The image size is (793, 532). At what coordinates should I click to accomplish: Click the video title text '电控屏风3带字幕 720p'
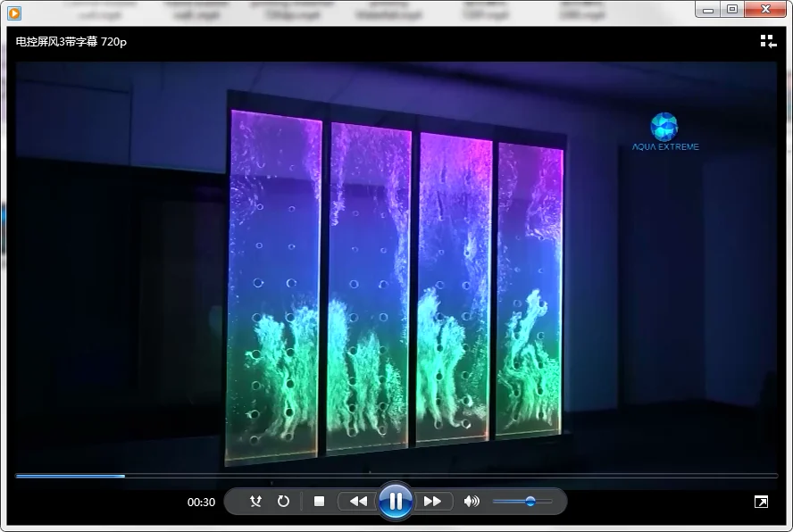pyautogui.click(x=71, y=42)
